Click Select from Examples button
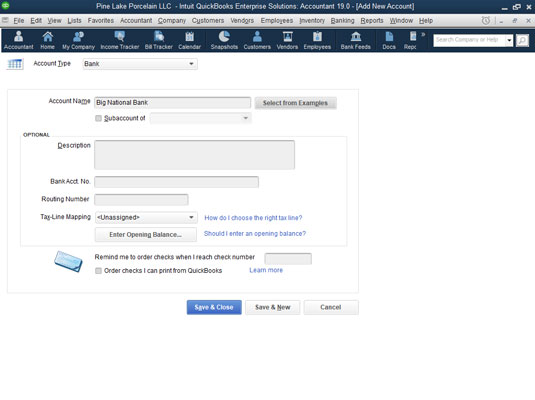 (295, 103)
